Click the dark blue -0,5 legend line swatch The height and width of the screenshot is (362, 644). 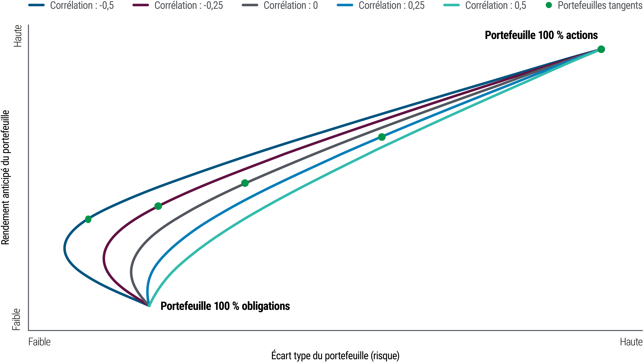[x=36, y=5]
